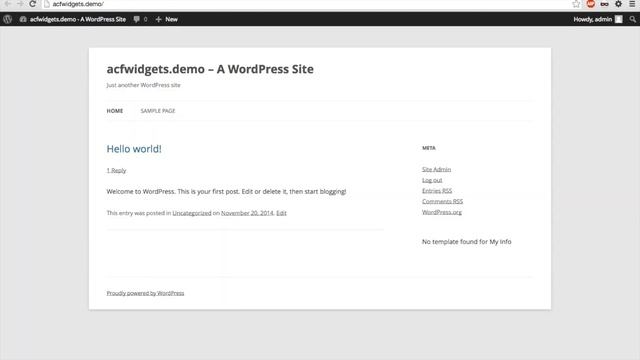Open Site Admin from Meta widget

(x=436, y=169)
